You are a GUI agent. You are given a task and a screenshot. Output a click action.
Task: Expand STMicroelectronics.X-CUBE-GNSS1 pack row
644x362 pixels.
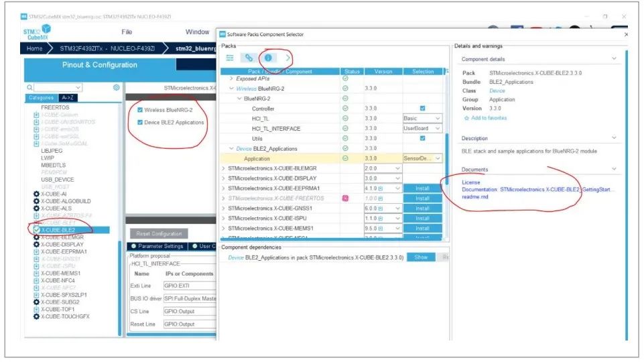(x=223, y=208)
